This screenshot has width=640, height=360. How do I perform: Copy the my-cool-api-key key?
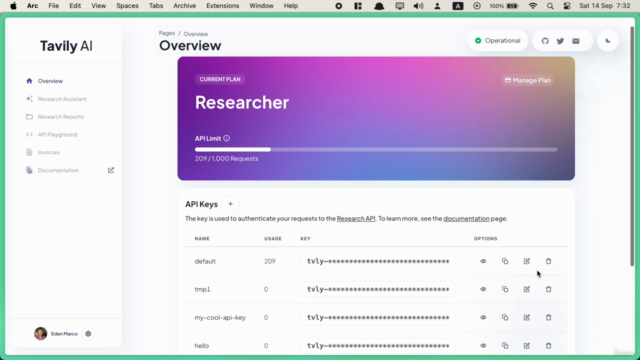(x=505, y=318)
